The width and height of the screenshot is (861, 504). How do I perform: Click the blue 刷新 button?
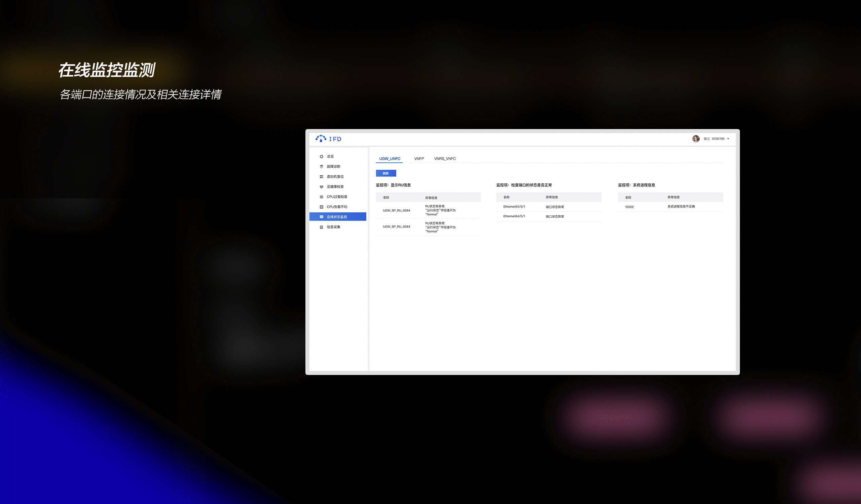click(386, 173)
